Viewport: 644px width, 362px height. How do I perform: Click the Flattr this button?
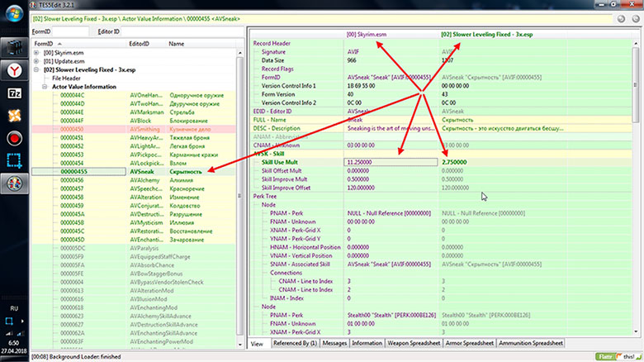pos(618,357)
